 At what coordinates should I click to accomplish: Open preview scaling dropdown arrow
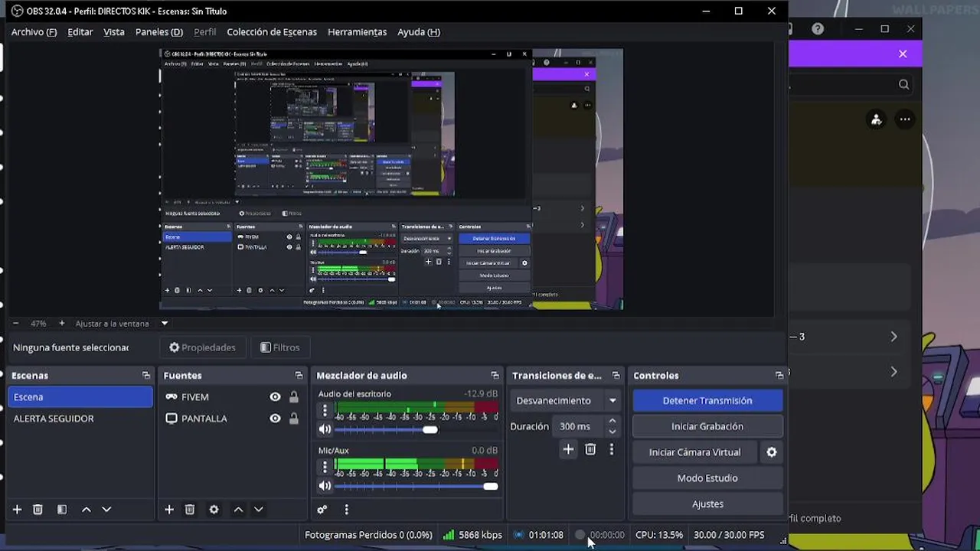[x=164, y=324]
